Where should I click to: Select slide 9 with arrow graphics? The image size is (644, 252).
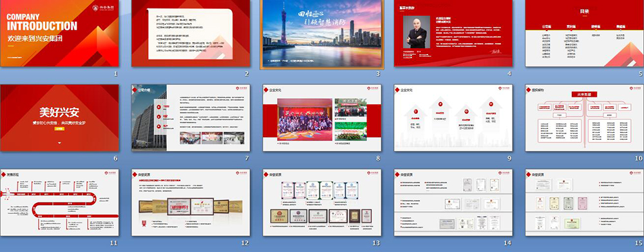coord(453,118)
